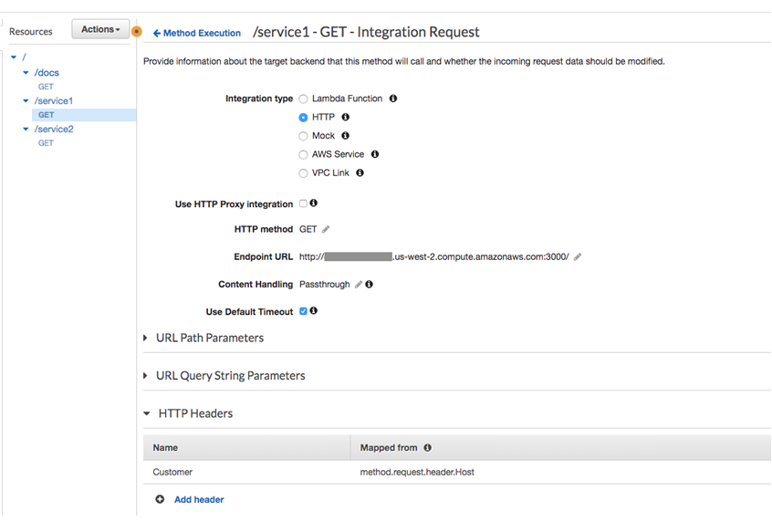Edit Endpoint URL using the pencil icon
This screenshot has width=772, height=532.
[578, 257]
